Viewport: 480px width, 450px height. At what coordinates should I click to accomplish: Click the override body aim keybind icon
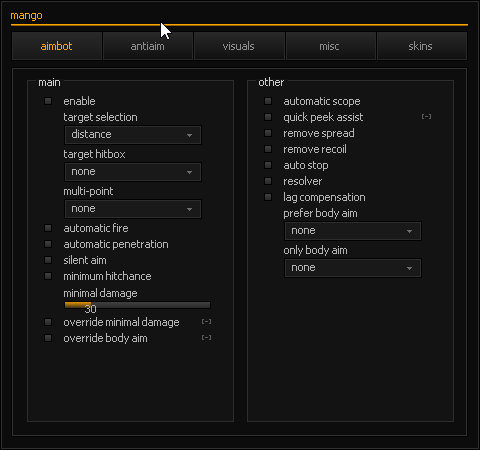[x=206, y=338]
